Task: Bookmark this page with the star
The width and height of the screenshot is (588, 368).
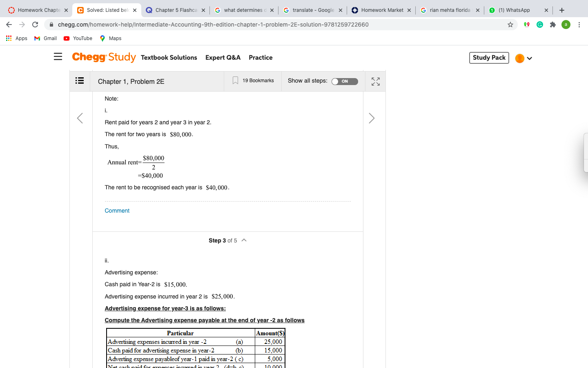Action: coord(510,25)
